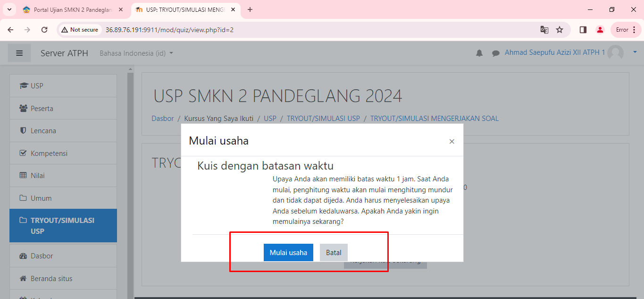The image size is (644, 299).
Task: Expand the user menu dropdown arrow
Action: (x=635, y=52)
